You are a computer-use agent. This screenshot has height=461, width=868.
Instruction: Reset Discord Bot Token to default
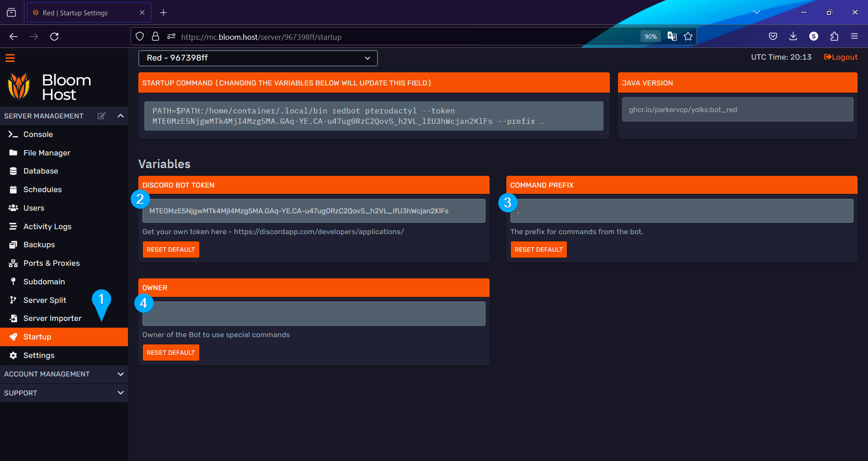171,249
